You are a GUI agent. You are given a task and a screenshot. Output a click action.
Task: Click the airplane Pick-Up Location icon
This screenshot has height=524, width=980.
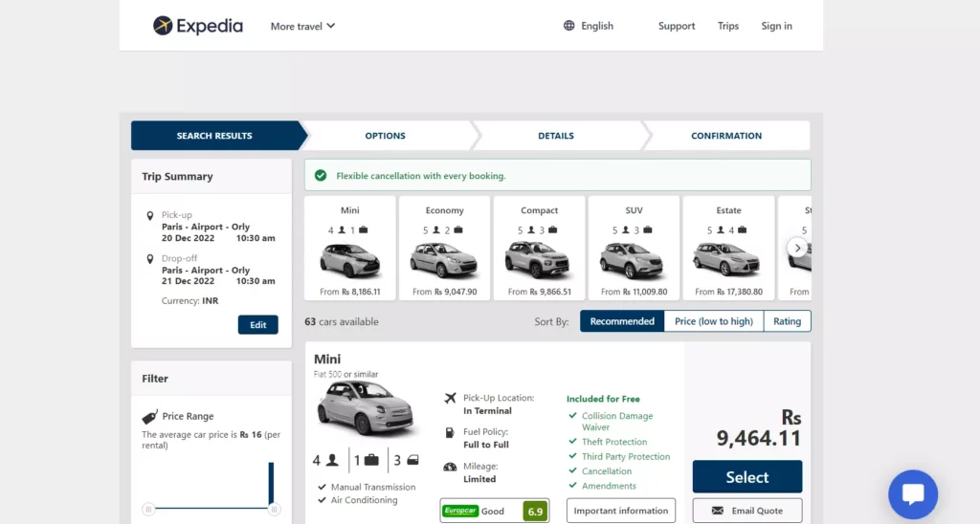[x=450, y=398]
